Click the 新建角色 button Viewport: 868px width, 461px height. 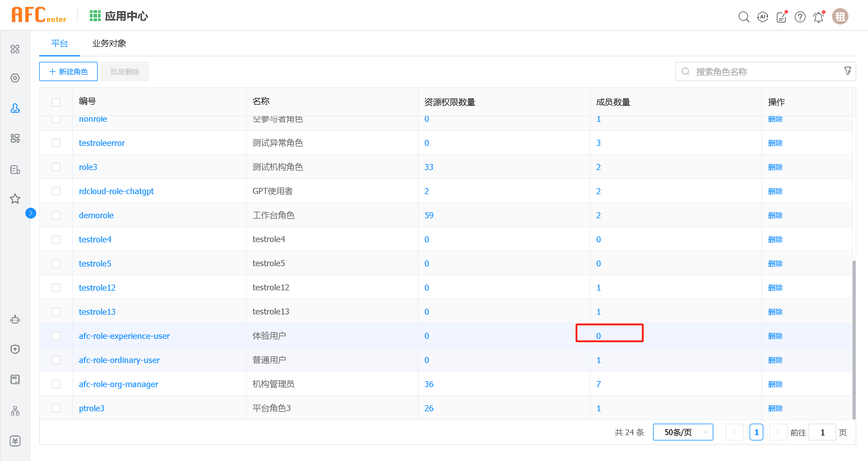68,71
